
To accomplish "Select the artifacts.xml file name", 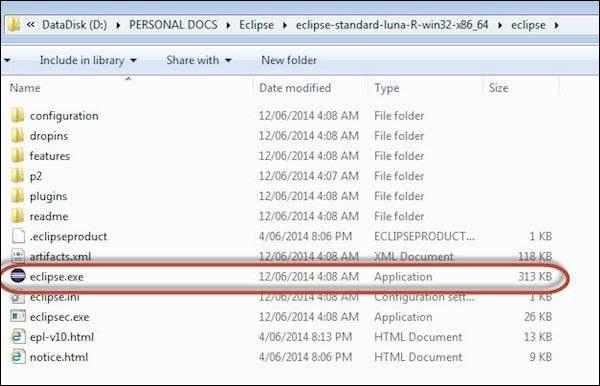I will pyautogui.click(x=60, y=256).
